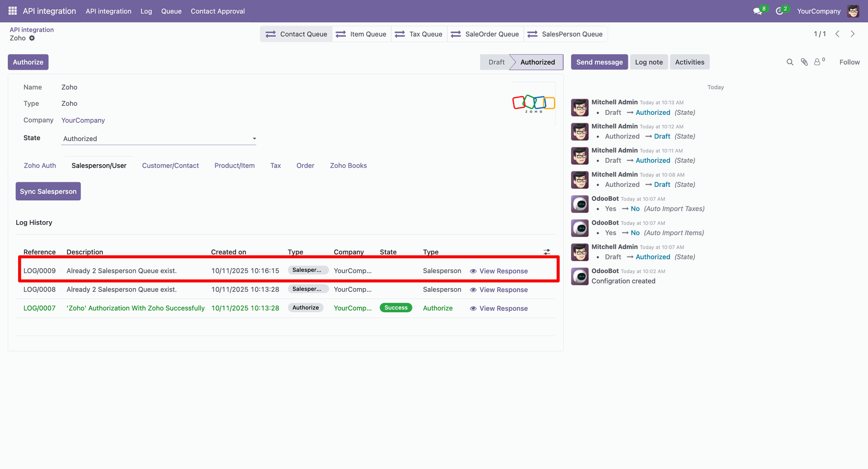Open the Item Queue smart button
Screen dimensions: 868x469
[x=361, y=34]
